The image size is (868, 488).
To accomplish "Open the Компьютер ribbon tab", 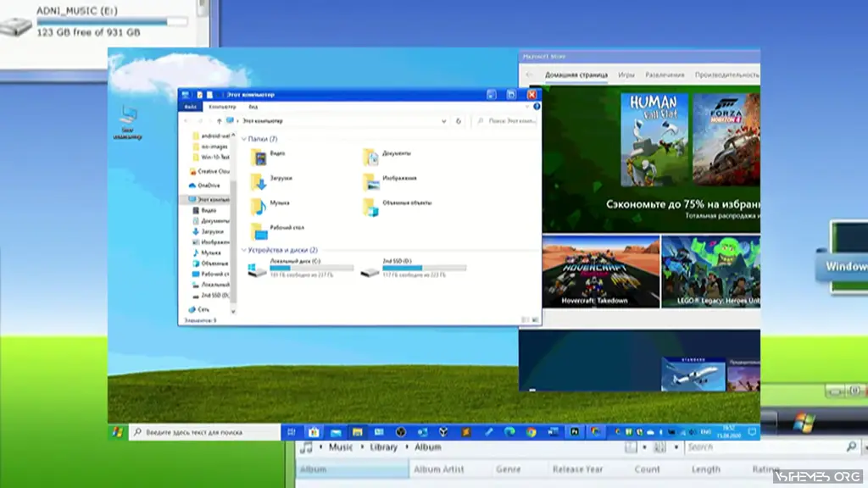I will coord(221,107).
